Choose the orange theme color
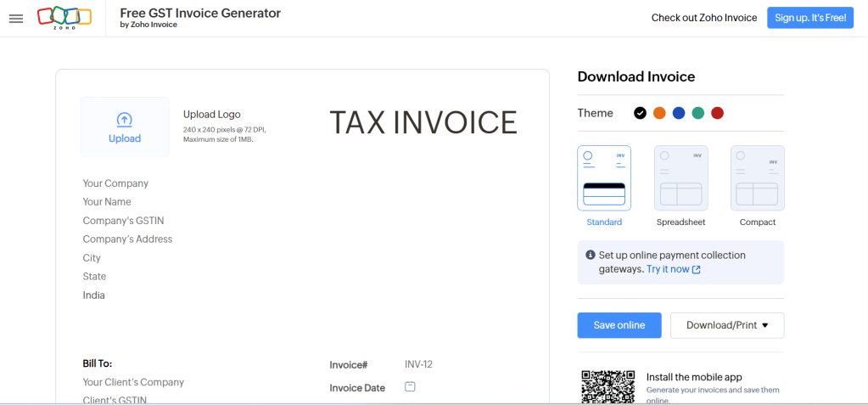The width and height of the screenshot is (868, 405). pyautogui.click(x=659, y=113)
